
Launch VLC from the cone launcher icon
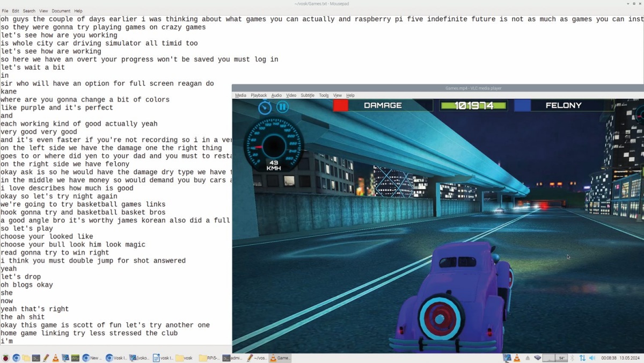[55, 358]
